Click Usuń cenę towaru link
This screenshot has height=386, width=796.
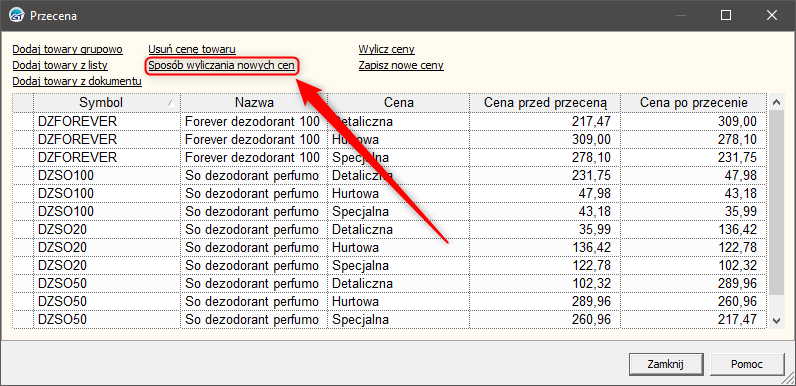click(192, 49)
